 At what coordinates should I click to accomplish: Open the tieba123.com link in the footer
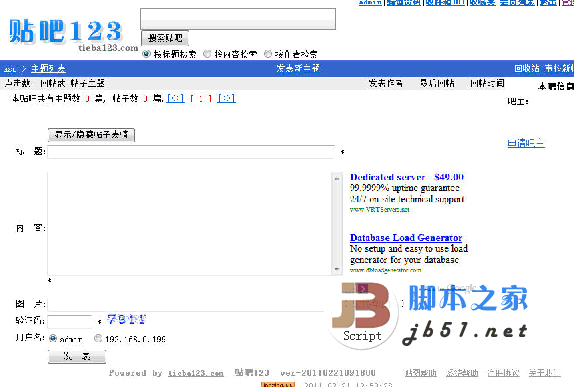point(196,373)
